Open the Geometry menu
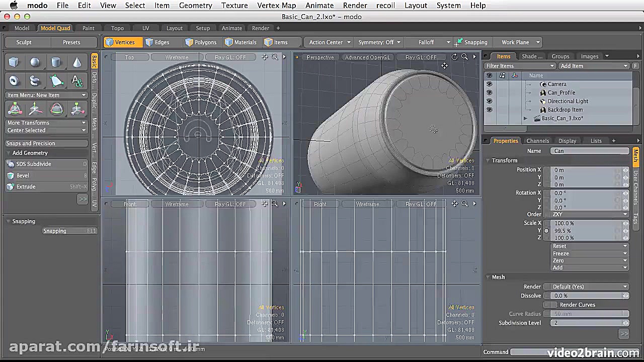 (x=195, y=6)
